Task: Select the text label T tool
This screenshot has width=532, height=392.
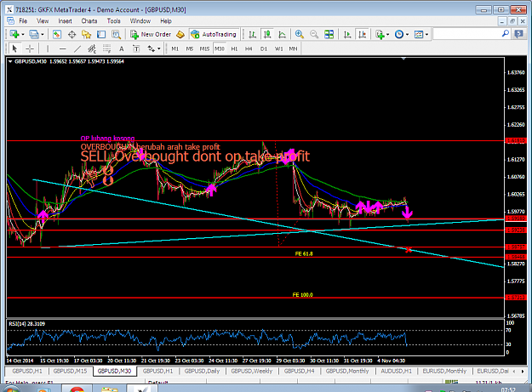Action: (136, 48)
